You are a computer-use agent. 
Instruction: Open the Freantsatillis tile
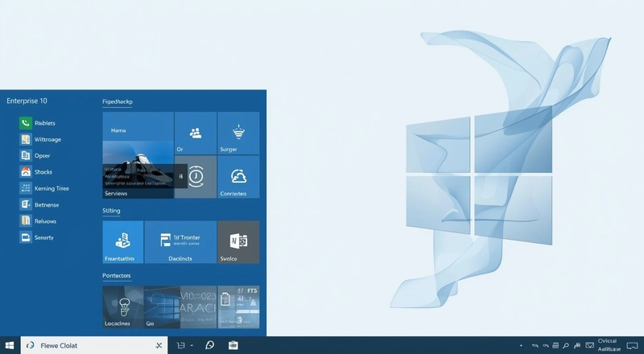click(x=123, y=242)
